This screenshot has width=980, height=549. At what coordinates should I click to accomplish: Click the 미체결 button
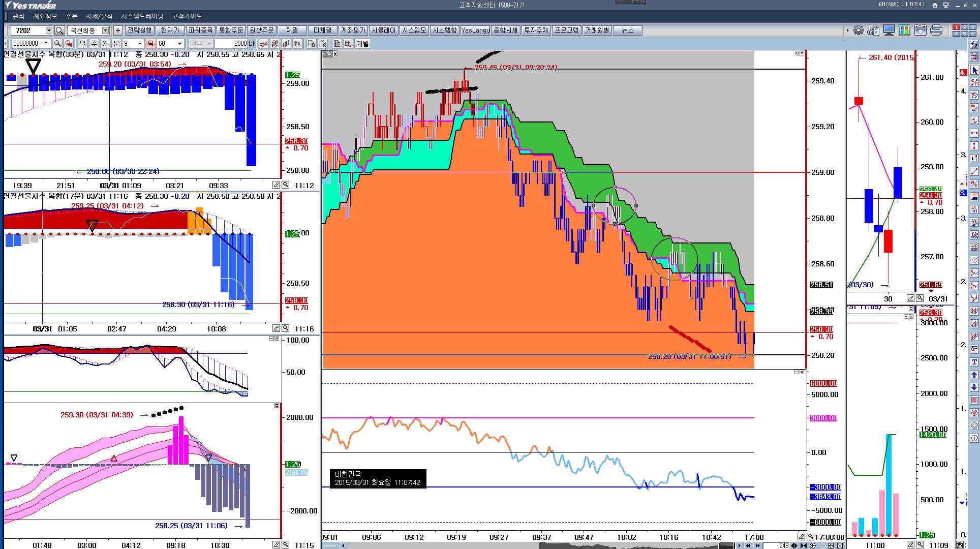click(x=322, y=30)
